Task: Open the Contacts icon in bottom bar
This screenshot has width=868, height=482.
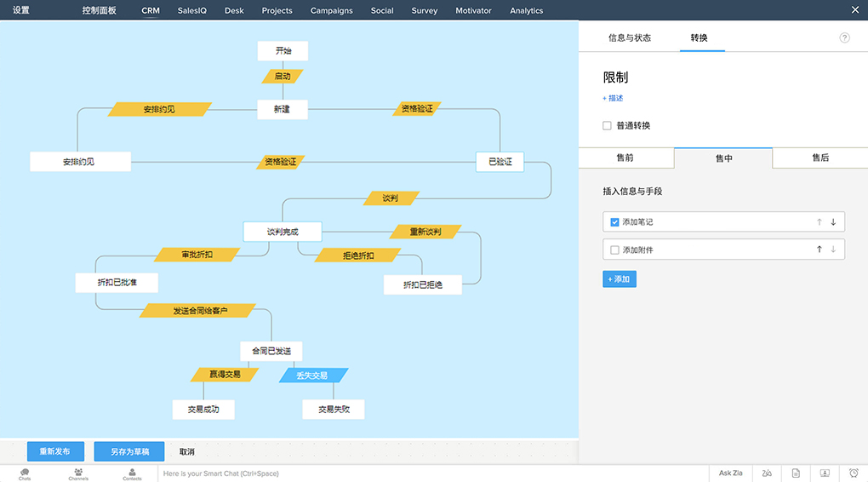Action: click(x=132, y=473)
